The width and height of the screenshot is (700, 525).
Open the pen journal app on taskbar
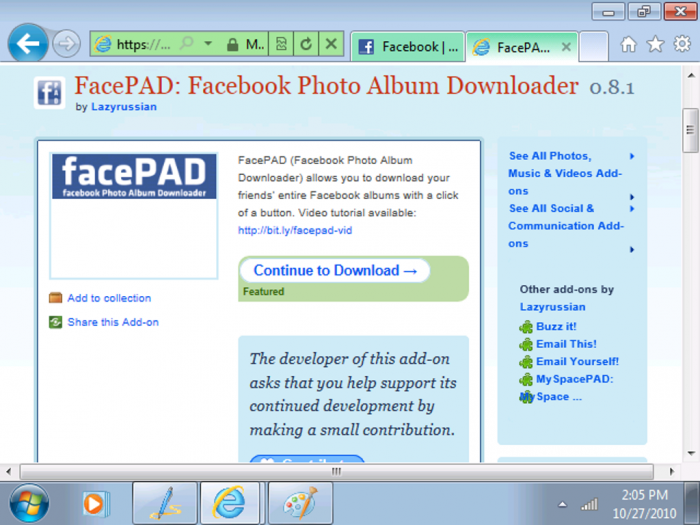pos(165,504)
